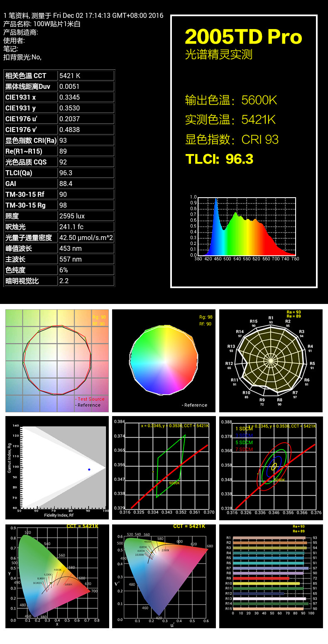The image size is (328, 644).
Task: Open the Rg/Rf color wheel chart
Action: (x=164, y=361)
